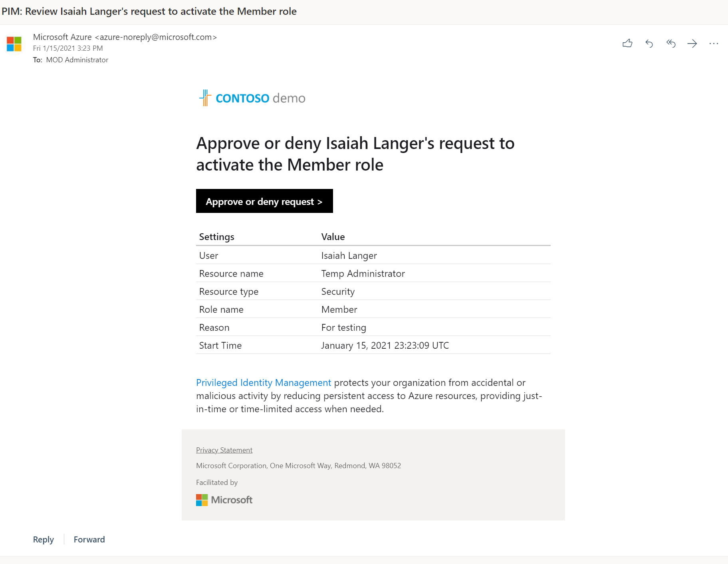Select the Temp Administrator value cell
Image resolution: width=728 pixels, height=564 pixels.
point(363,274)
